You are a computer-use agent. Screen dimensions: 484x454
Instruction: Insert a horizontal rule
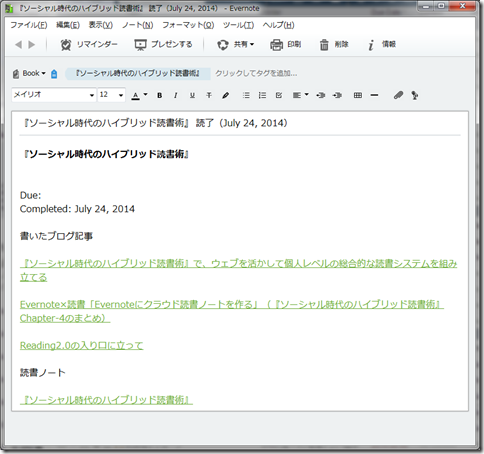coord(374,96)
